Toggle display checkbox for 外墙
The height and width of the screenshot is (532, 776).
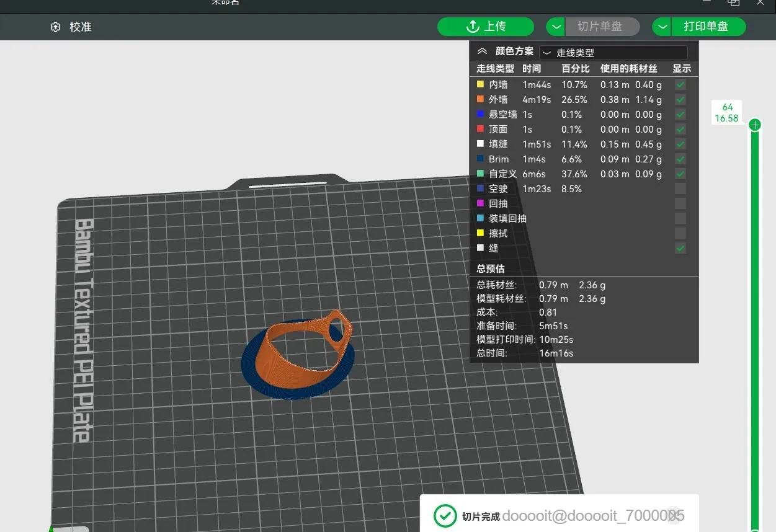680,99
